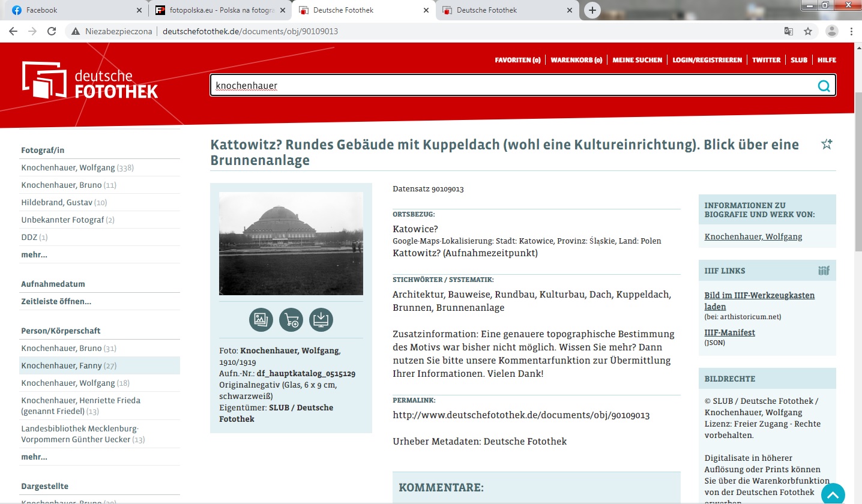Open 'Bild im IIIF-Werkzeugkasten laden' link

pos(759,301)
